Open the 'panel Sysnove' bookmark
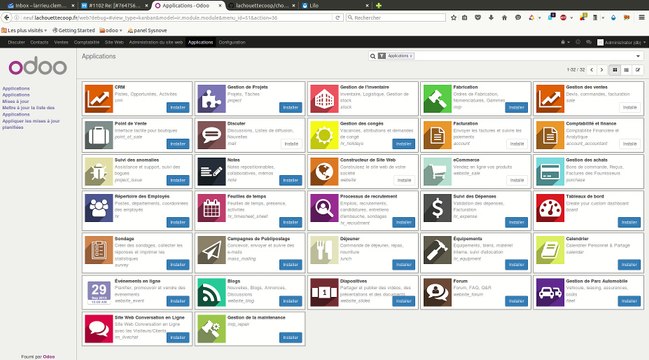This screenshot has height=360, width=649. 147,30
